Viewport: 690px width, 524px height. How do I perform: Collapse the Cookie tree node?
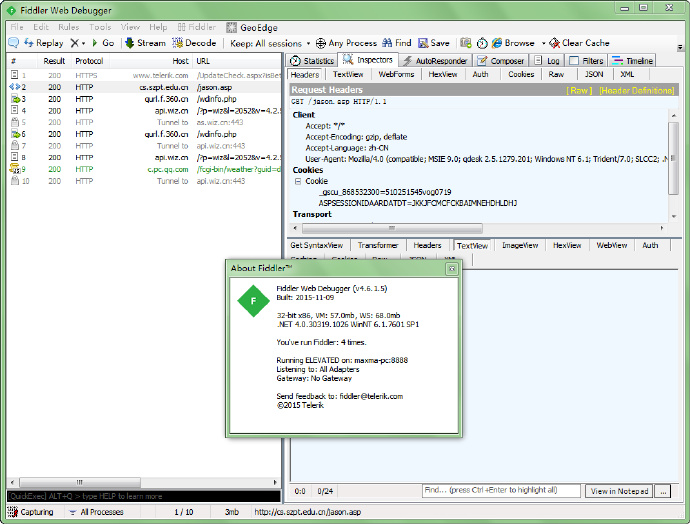(x=298, y=181)
